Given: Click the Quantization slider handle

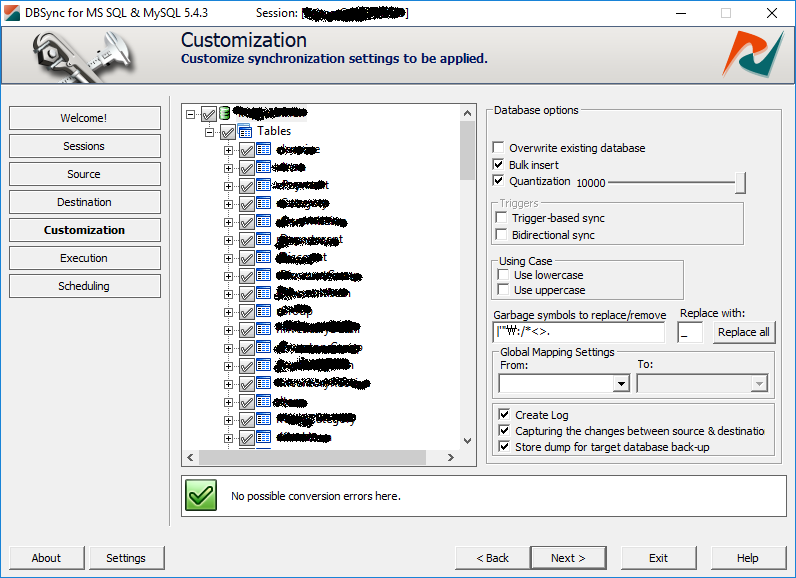Looking at the screenshot, I should (740, 182).
